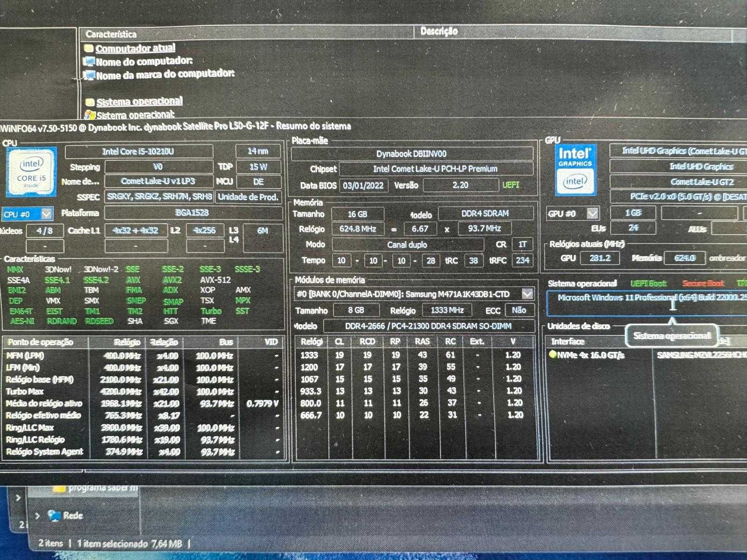Select the 1333 row in memory timings table
747x560 pixels.
415,355
